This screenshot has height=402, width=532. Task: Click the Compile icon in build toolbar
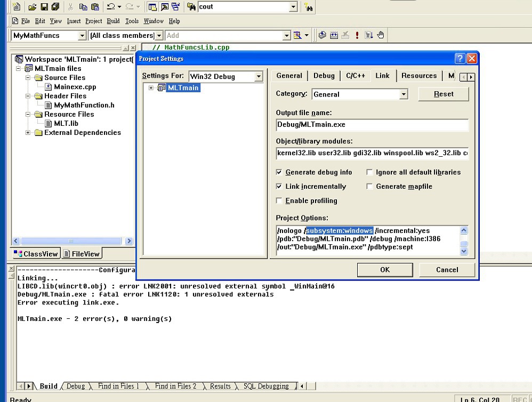point(323,35)
